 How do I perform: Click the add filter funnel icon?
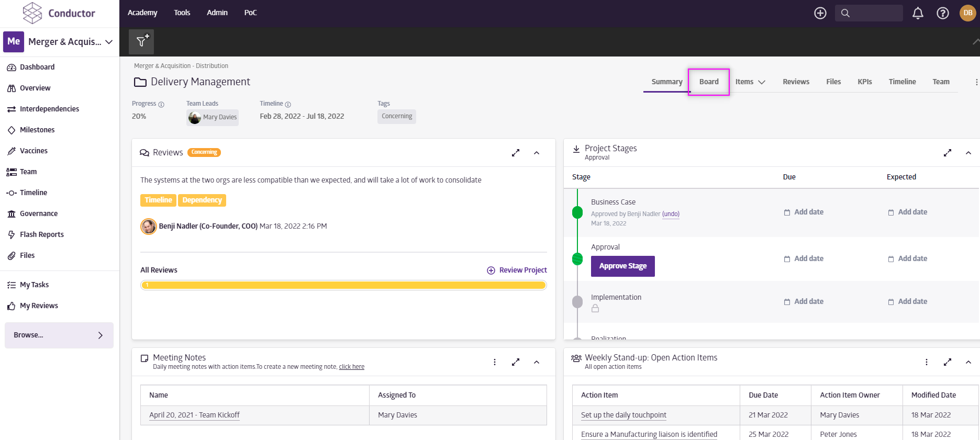142,41
